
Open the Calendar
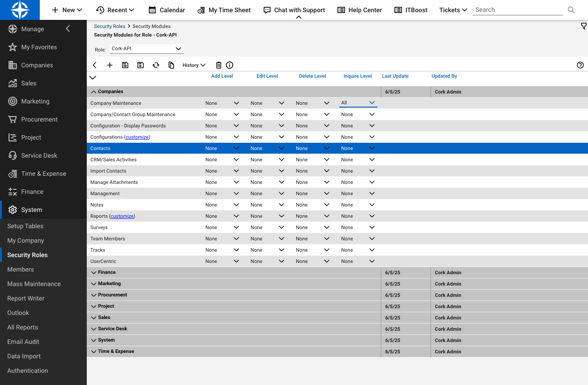coord(167,10)
